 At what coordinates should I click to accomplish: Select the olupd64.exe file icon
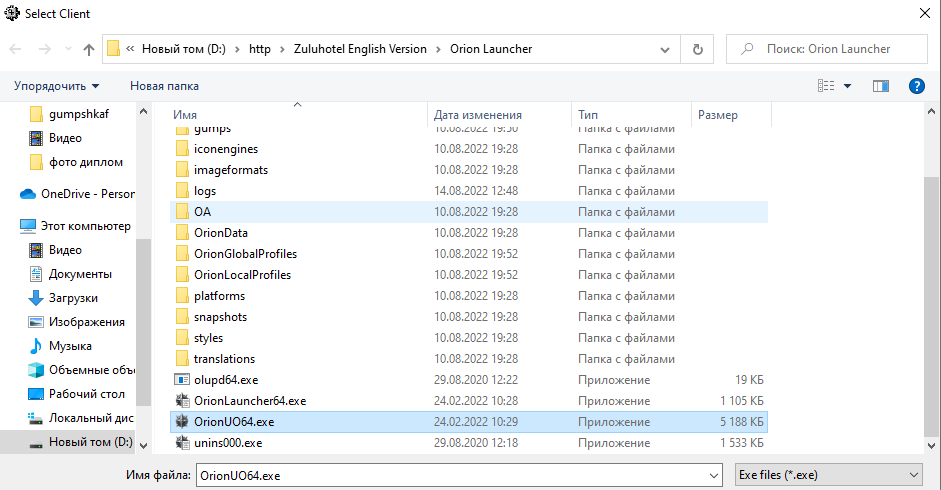182,380
